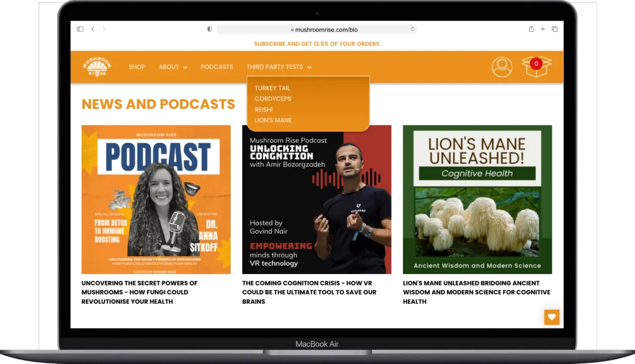
Task: Open the Safari share icon
Action: tap(531, 29)
